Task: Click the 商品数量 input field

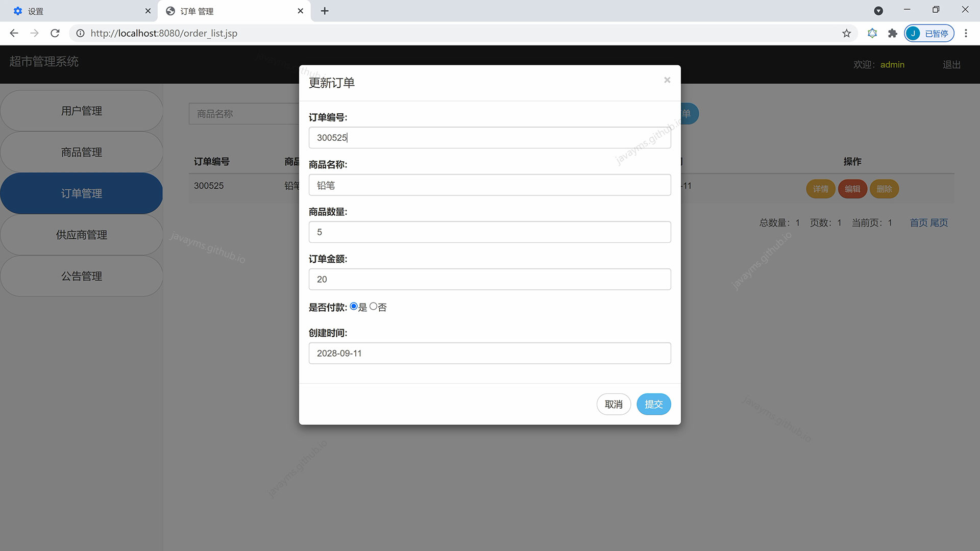Action: click(x=489, y=232)
